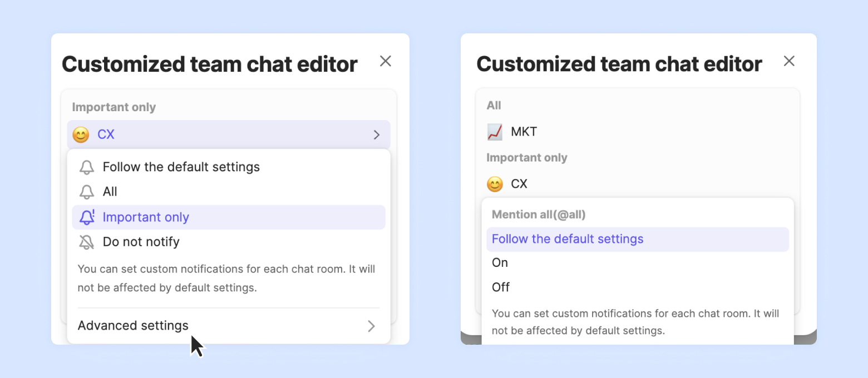Click the smiley emoji beside CX in right panel
Image resolution: width=868 pixels, height=378 pixels.
click(495, 184)
